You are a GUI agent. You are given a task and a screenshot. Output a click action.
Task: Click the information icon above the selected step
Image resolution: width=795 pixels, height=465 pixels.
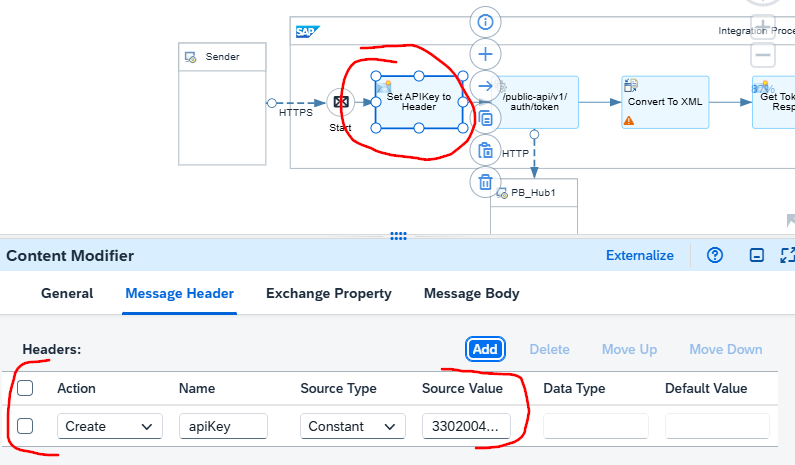[485, 21]
